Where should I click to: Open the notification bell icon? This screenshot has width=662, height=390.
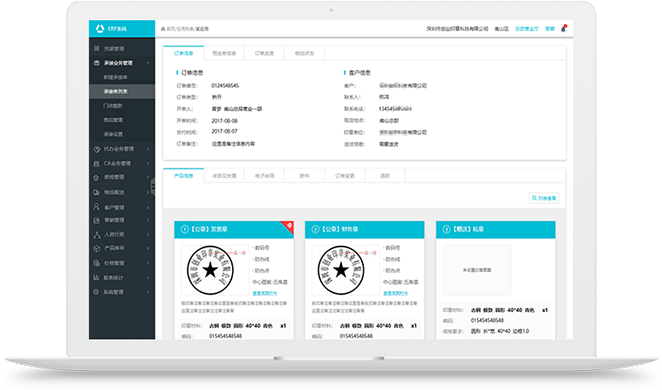click(563, 29)
